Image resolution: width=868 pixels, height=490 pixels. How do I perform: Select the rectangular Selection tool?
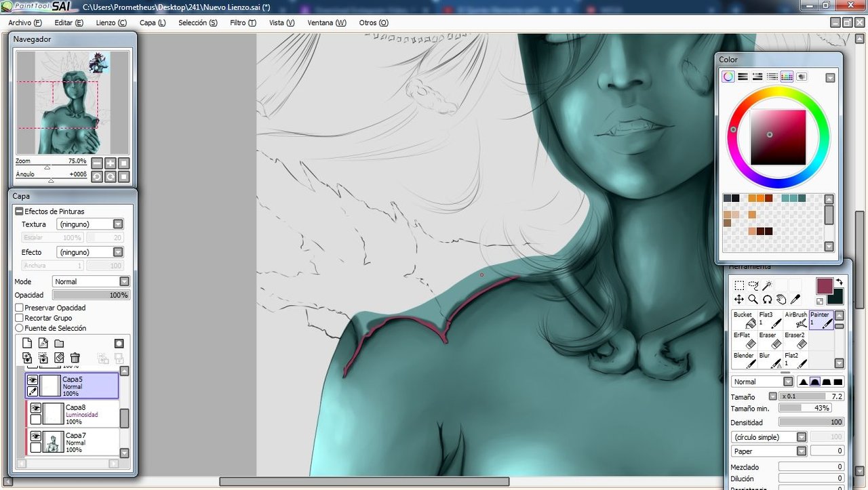point(739,286)
